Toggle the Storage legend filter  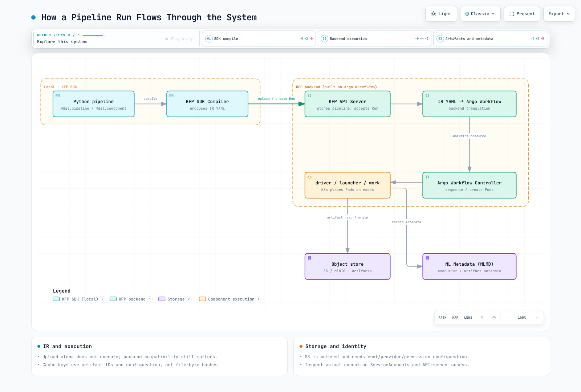click(x=175, y=299)
